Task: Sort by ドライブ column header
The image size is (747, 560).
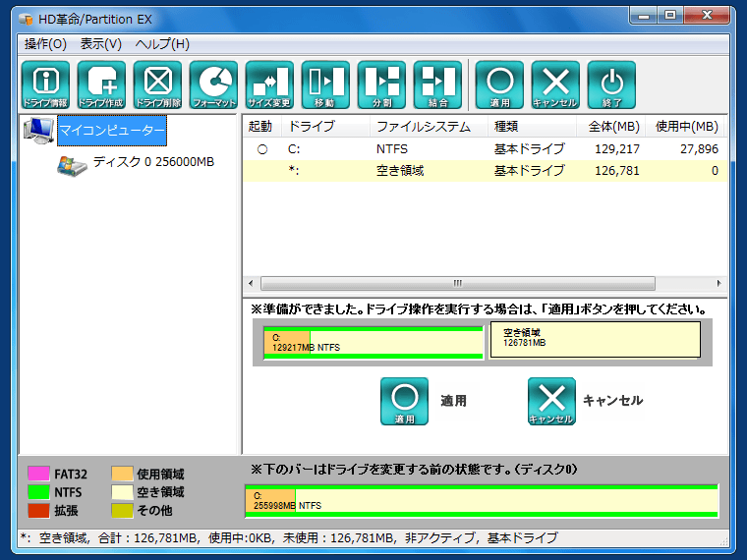Action: tap(326, 126)
